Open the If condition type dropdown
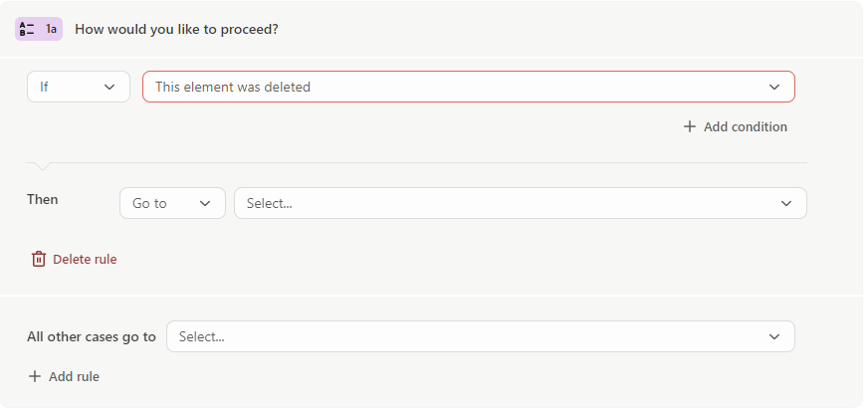The width and height of the screenshot is (868, 411). (x=79, y=87)
